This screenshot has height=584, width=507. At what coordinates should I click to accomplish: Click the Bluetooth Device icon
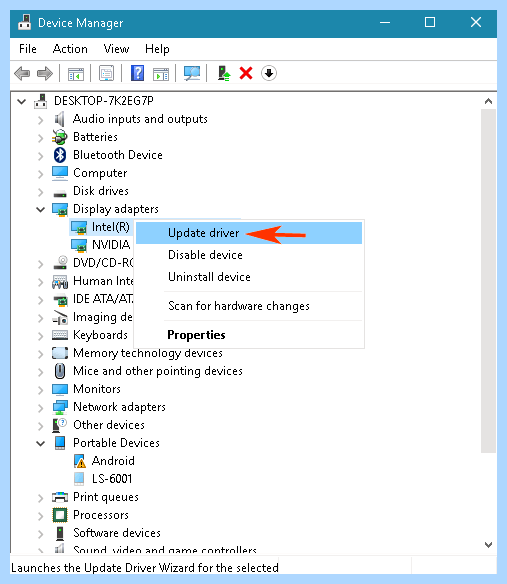(60, 155)
